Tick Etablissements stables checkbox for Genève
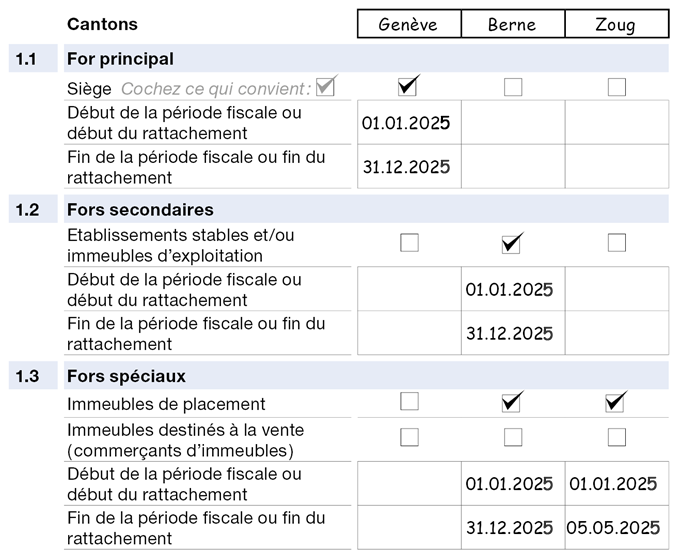Image resolution: width=680 pixels, height=554 pixels. pos(409,242)
